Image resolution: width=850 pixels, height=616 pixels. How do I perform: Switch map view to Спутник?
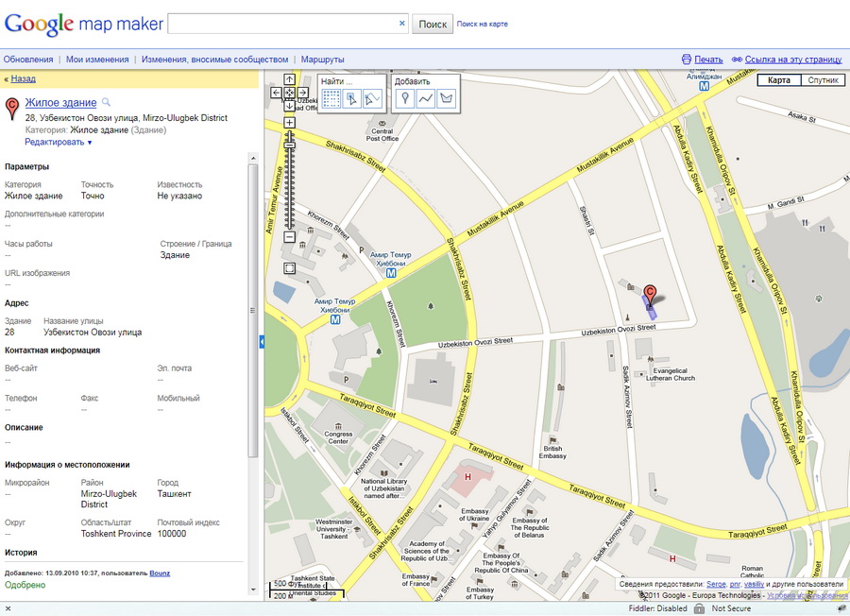[823, 80]
